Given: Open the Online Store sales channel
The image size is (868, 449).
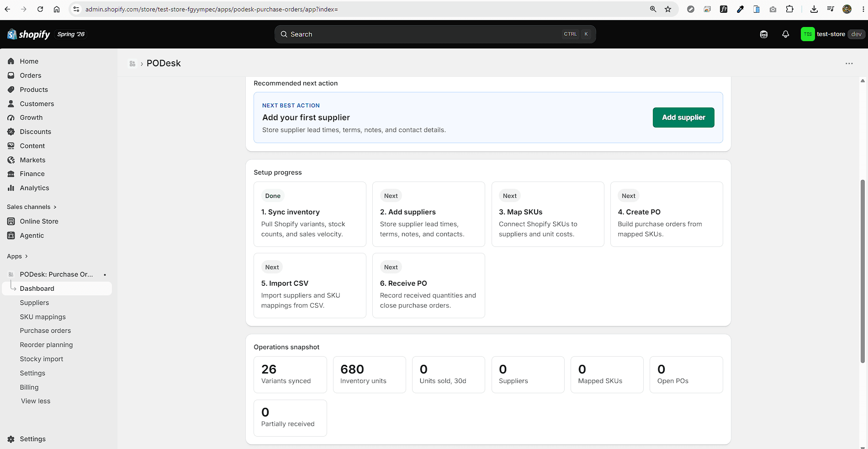Looking at the screenshot, I should pyautogui.click(x=39, y=221).
